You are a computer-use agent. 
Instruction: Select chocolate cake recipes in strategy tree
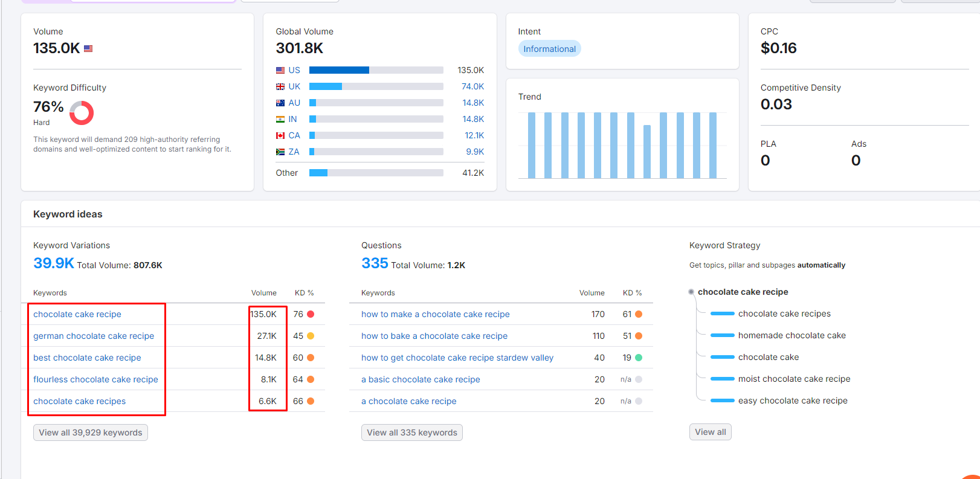pos(784,313)
